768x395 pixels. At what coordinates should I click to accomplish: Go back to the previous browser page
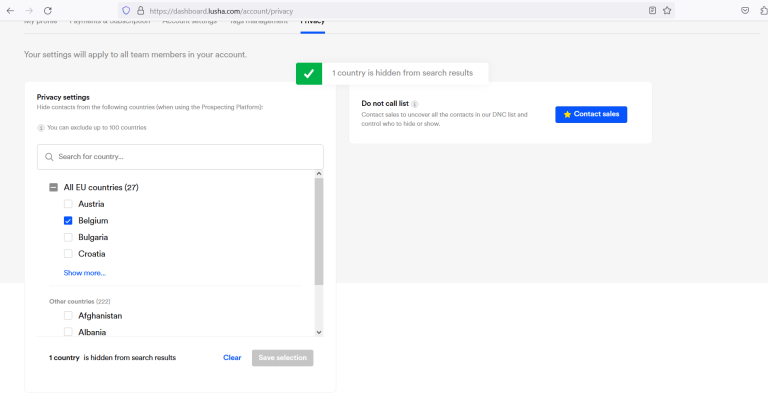(10, 10)
